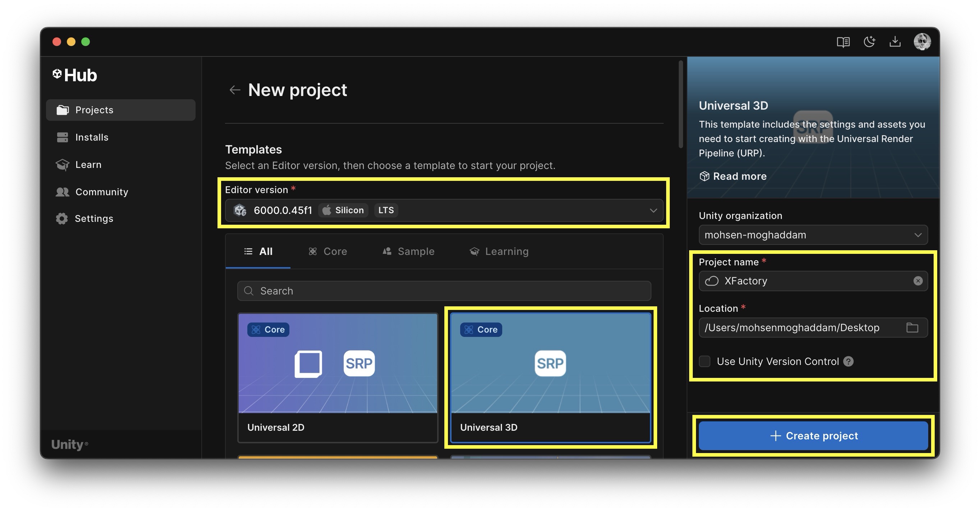The image size is (980, 512).
Task: Clear project name with the X icon
Action: pos(918,281)
